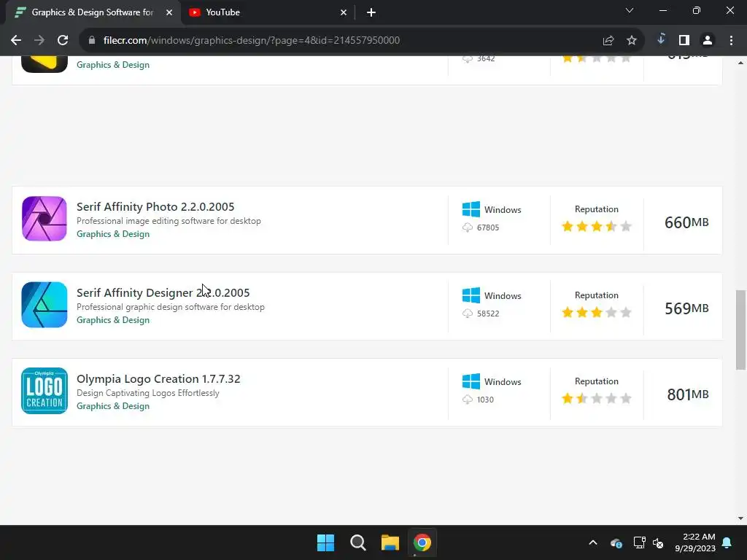Open the Windows Start menu

pos(326,542)
